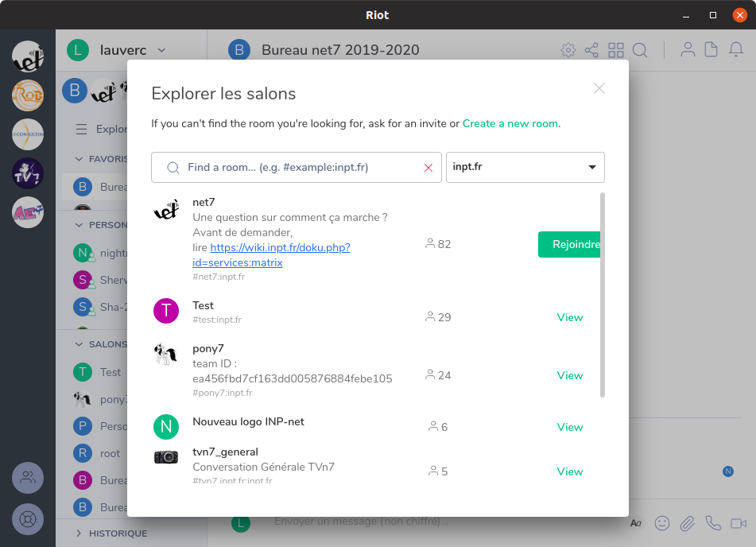This screenshot has width=756, height=547.
Task: Open the inpt.fr server dropdown
Action: point(525,168)
